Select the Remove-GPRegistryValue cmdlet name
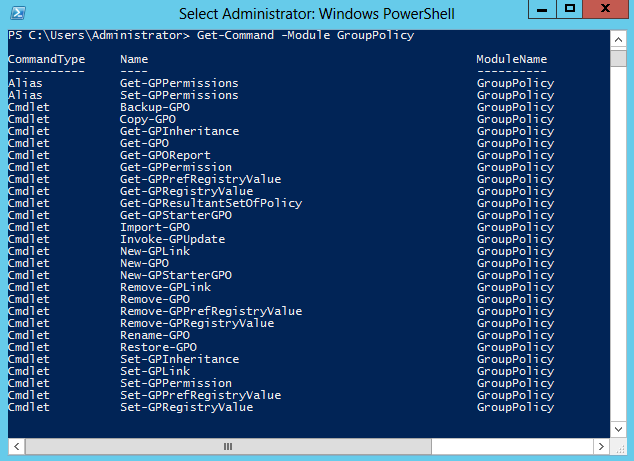Viewport: 634px width, 461px height. 197,324
